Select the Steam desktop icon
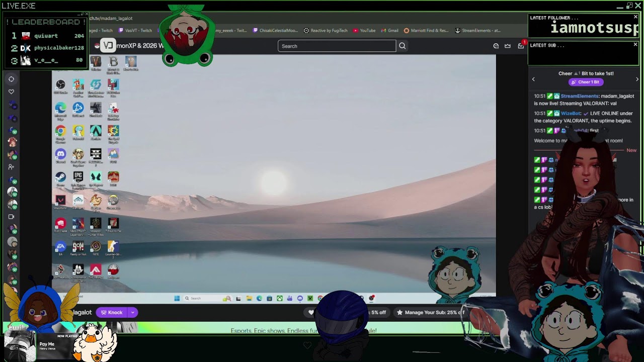Viewport: 644px width, 362px height. click(x=60, y=179)
